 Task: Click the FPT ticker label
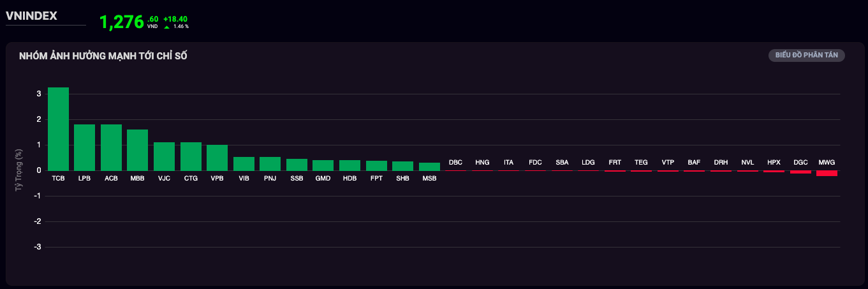[376, 179]
